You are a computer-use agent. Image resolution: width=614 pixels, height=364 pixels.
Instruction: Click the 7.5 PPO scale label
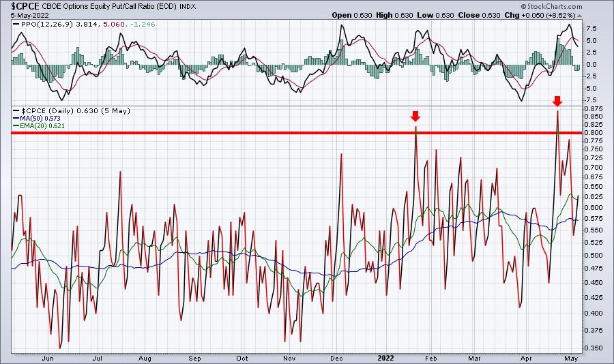click(x=591, y=29)
